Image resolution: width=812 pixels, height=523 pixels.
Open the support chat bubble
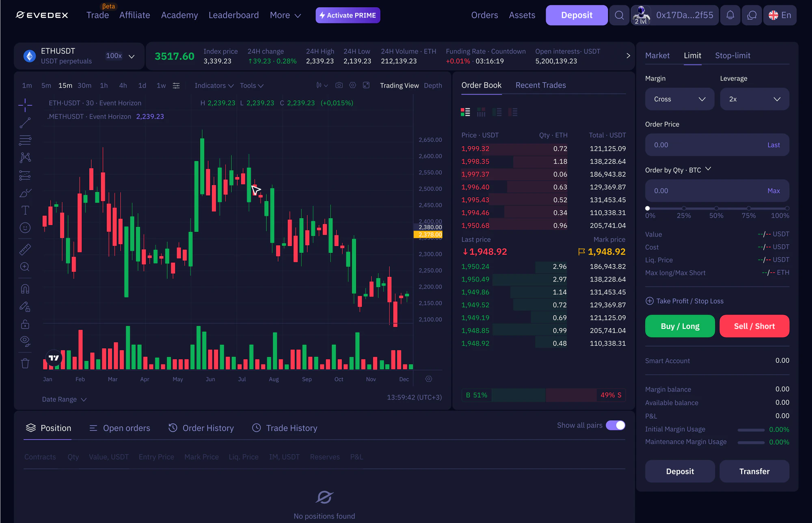click(x=752, y=15)
